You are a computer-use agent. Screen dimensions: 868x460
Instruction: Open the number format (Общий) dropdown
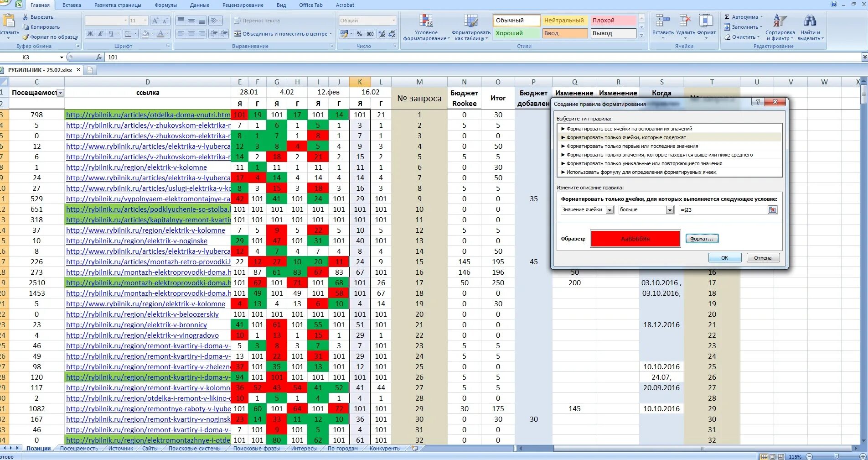point(393,21)
